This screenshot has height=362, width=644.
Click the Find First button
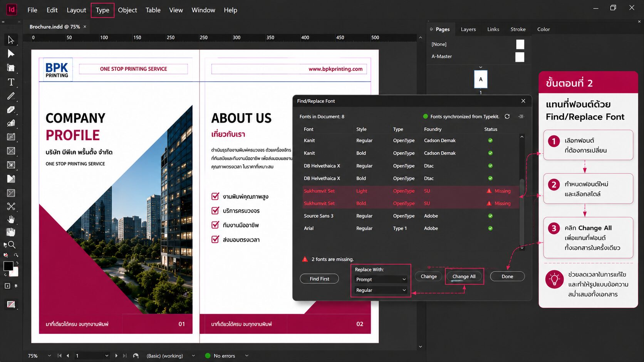(319, 279)
